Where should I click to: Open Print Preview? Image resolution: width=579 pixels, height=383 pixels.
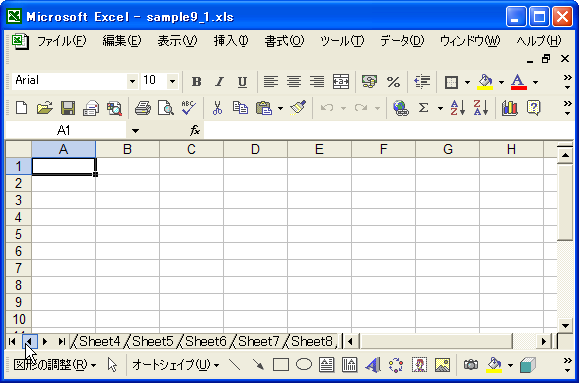tap(166, 108)
